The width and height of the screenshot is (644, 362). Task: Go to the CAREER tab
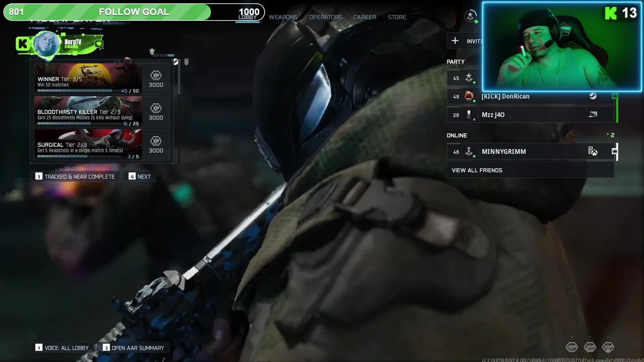pos(365,17)
